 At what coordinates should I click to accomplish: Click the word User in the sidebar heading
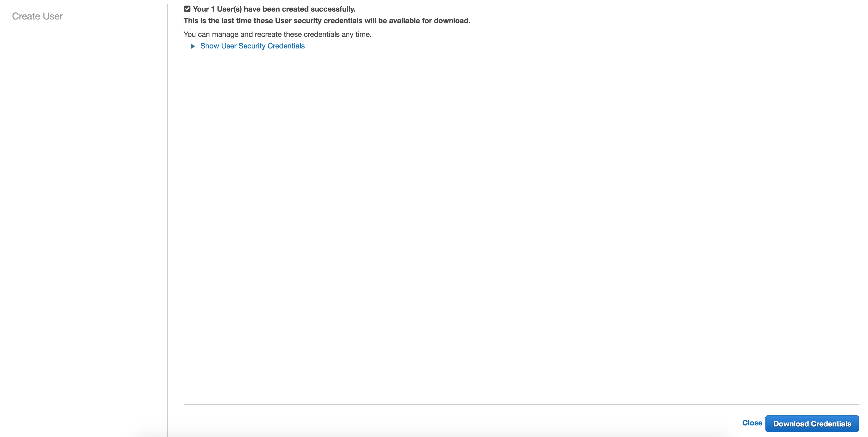point(53,16)
